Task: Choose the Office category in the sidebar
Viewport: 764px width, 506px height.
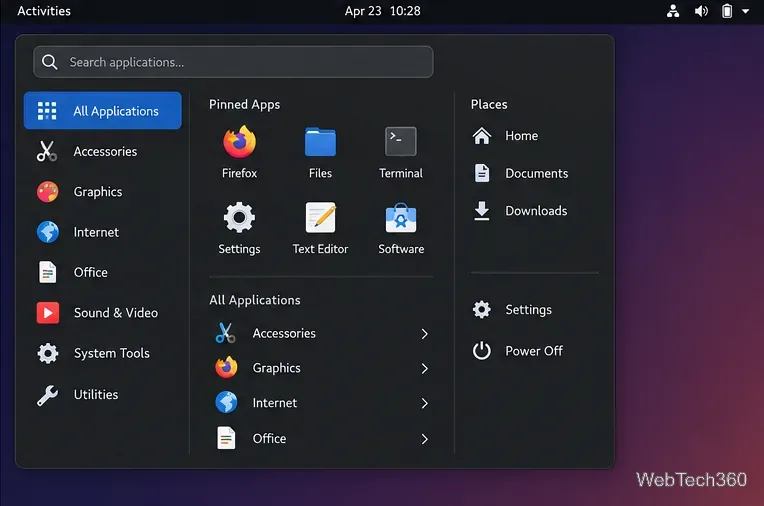Action: pos(103,272)
